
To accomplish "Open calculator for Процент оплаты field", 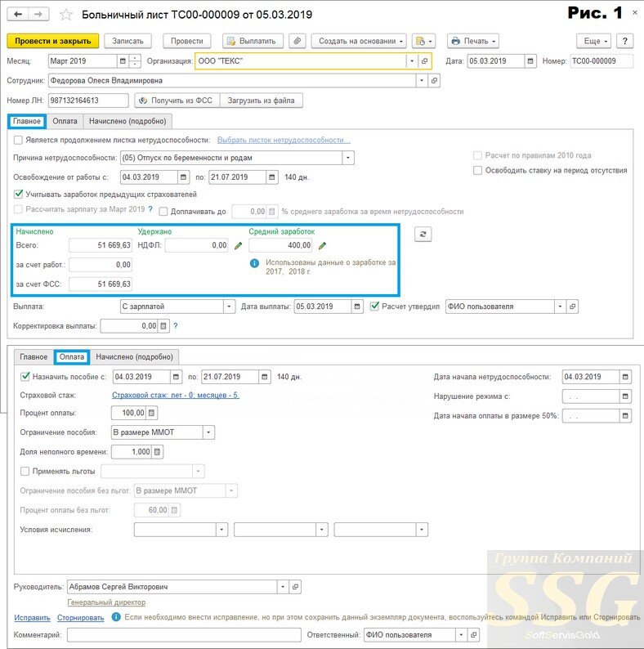I will [x=151, y=413].
